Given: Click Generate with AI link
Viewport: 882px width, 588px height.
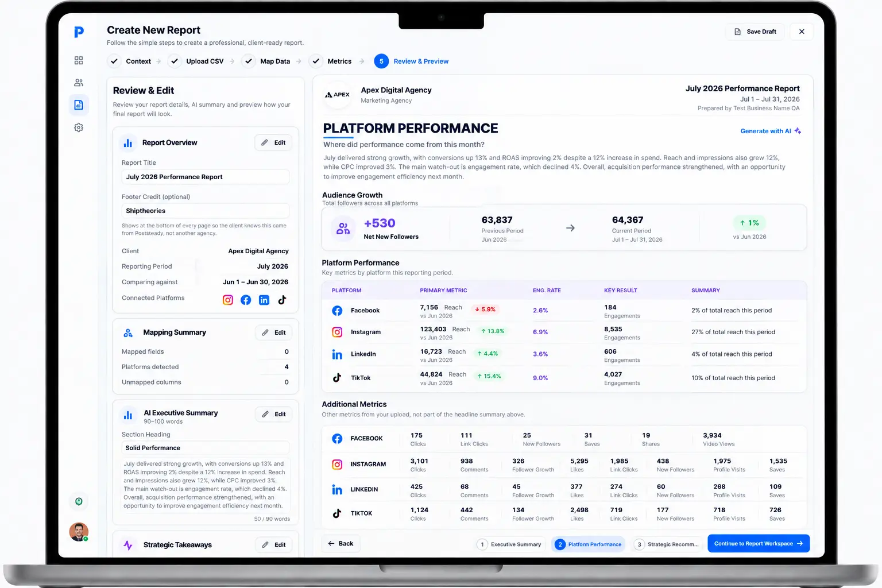Looking at the screenshot, I should tap(771, 131).
